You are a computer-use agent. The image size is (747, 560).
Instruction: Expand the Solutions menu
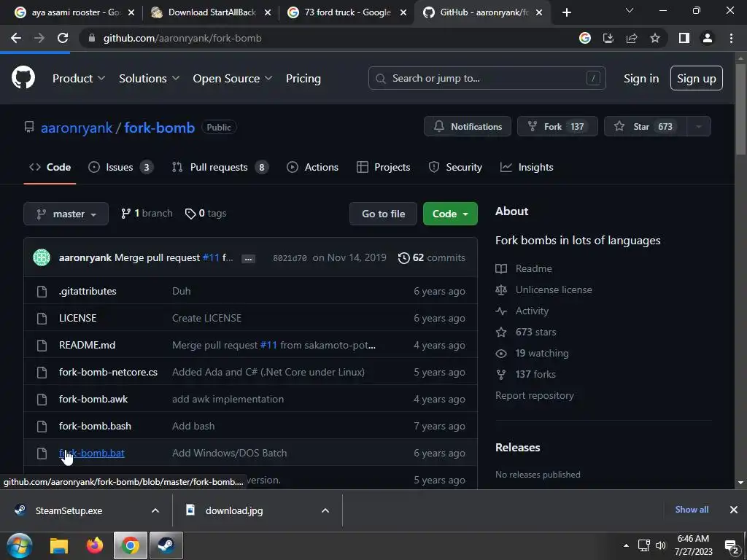[149, 78]
